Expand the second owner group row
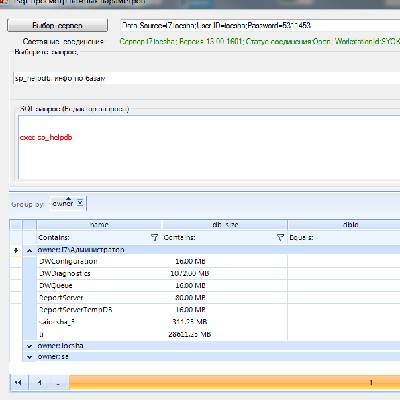The width and height of the screenshot is (400, 400). pyautogui.click(x=30, y=346)
